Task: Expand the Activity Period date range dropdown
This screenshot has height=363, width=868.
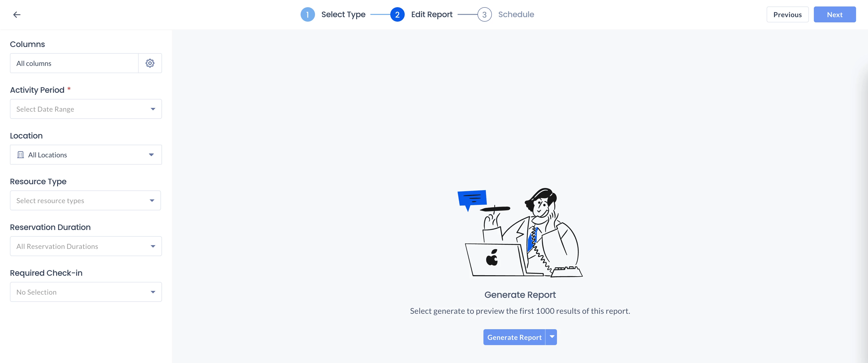Action: [x=86, y=109]
